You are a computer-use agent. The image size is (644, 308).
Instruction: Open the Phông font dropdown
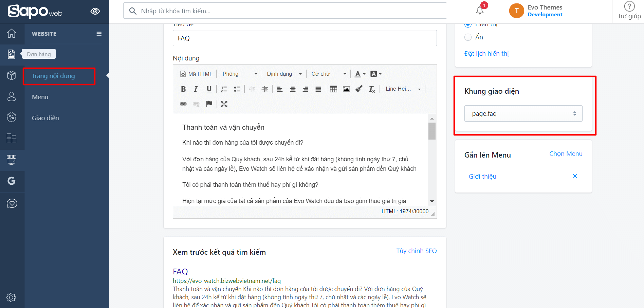[240, 74]
